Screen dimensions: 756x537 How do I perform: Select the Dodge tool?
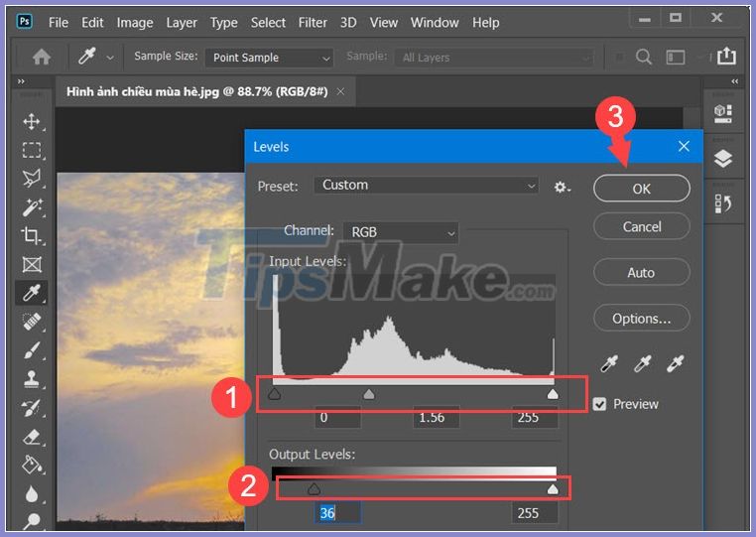(x=32, y=521)
